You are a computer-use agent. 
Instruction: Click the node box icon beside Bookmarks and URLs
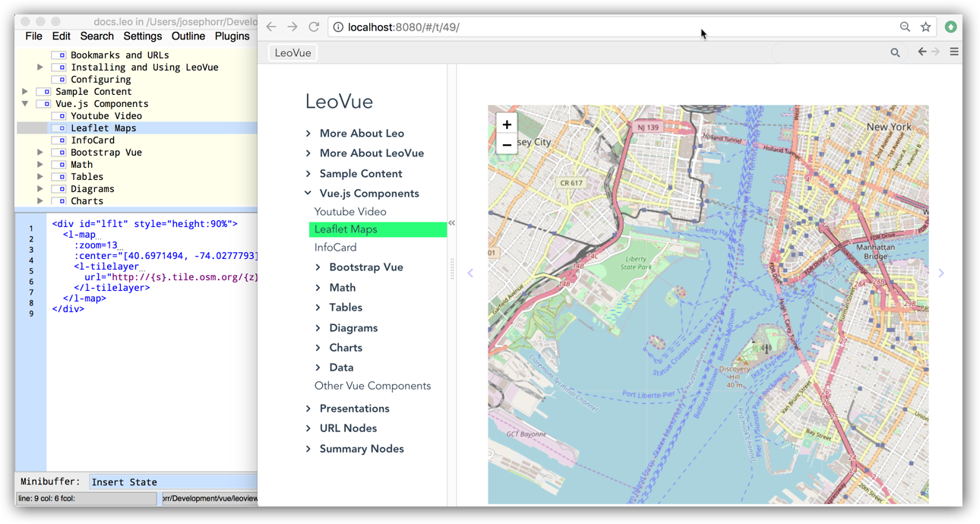click(59, 55)
